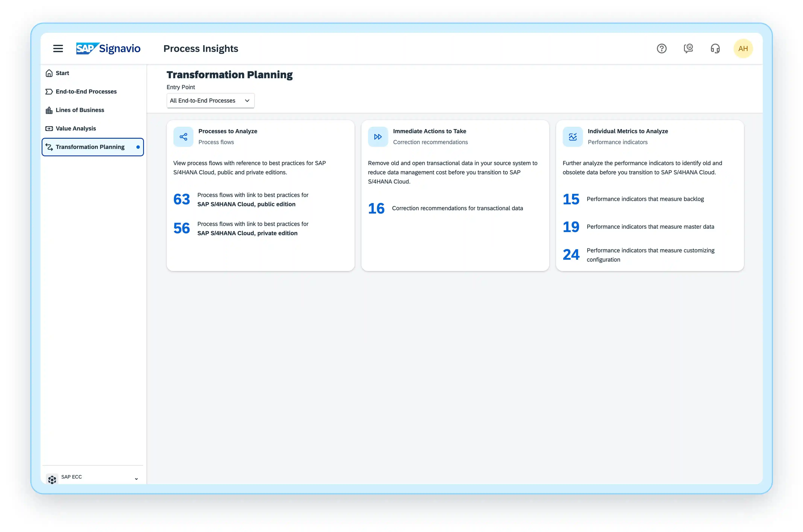Screen dimensions: 803x532
Task: Click the Immediate Actions fast-forward icon
Action: [378, 137]
